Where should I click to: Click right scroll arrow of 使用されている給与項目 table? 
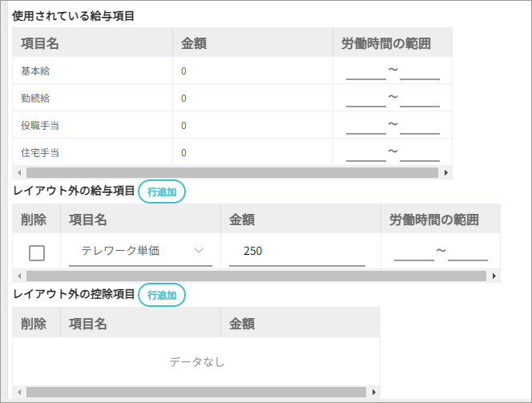445,173
